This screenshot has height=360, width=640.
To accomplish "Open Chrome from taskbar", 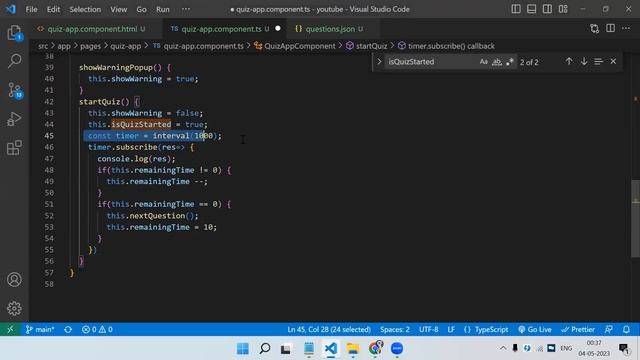I will click(375, 348).
